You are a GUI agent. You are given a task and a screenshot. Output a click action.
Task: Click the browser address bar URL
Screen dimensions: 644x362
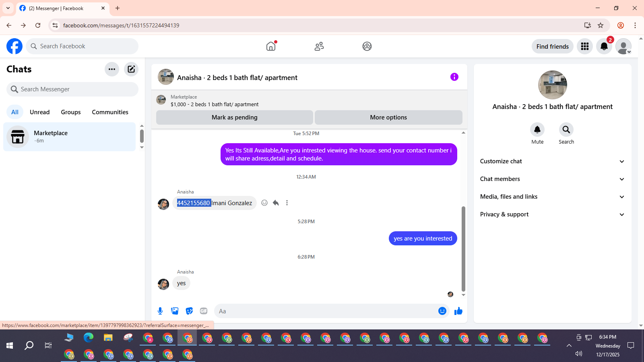[121, 25]
